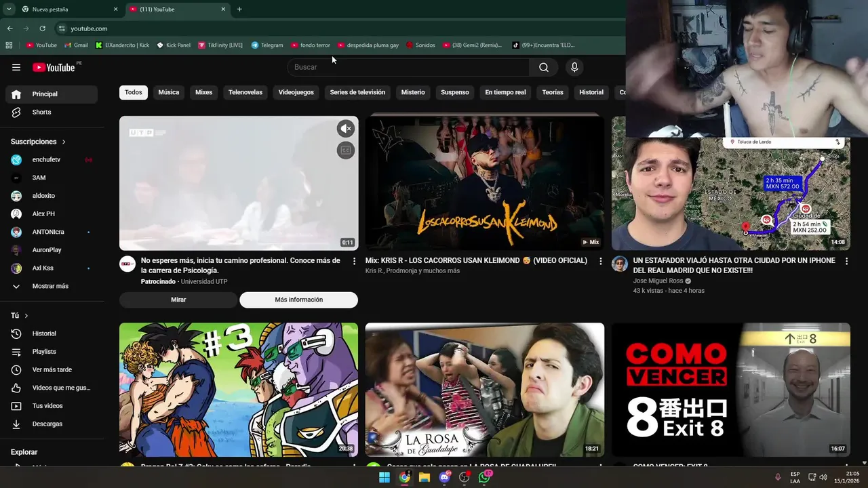This screenshot has height=488, width=868.
Task: Click the YouTube logo in header
Action: (x=54, y=67)
